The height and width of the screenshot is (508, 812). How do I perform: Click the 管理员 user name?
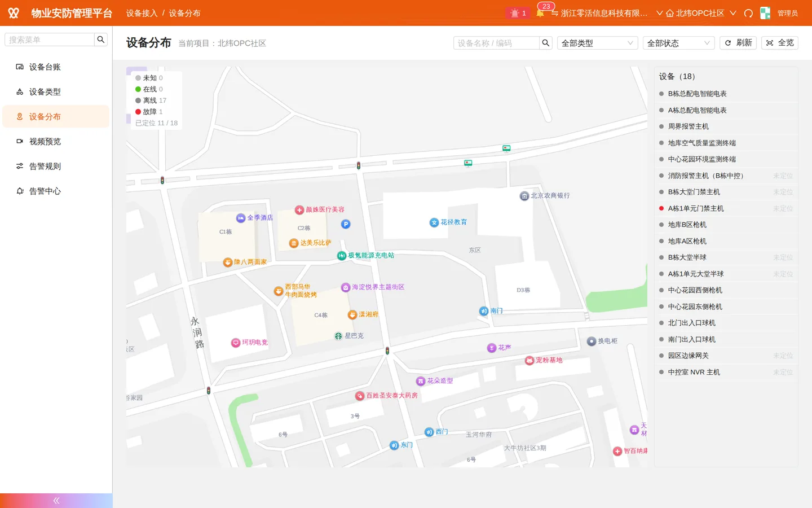788,13
